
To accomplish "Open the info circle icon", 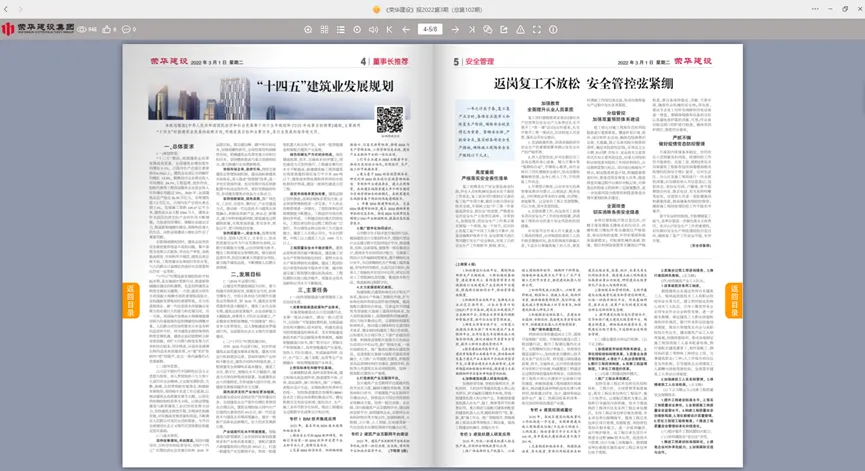I will (553, 30).
